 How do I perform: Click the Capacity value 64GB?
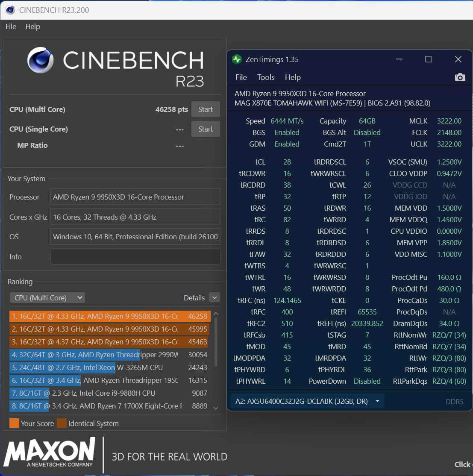(x=367, y=121)
